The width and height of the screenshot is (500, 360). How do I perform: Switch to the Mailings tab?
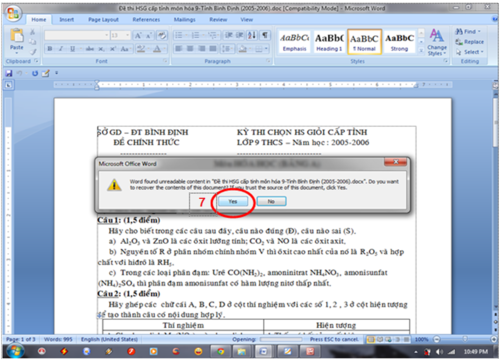coord(184,20)
